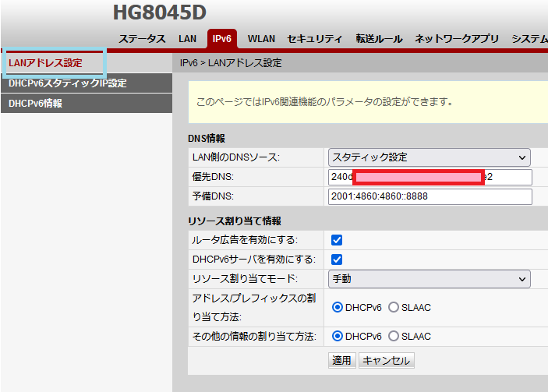Toggle DHCPv6サーバを有効にする checkbox
The width and height of the screenshot is (548, 392).
point(337,260)
